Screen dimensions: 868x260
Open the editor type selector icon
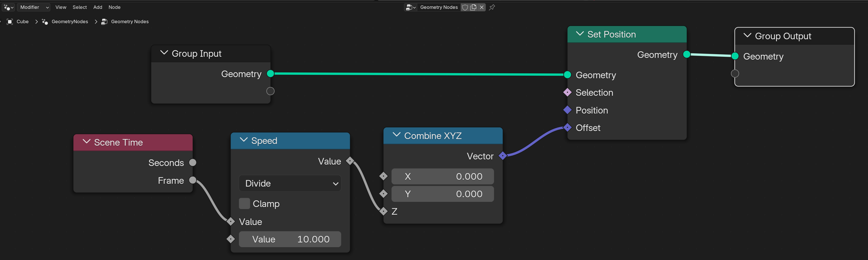pyautogui.click(x=8, y=7)
